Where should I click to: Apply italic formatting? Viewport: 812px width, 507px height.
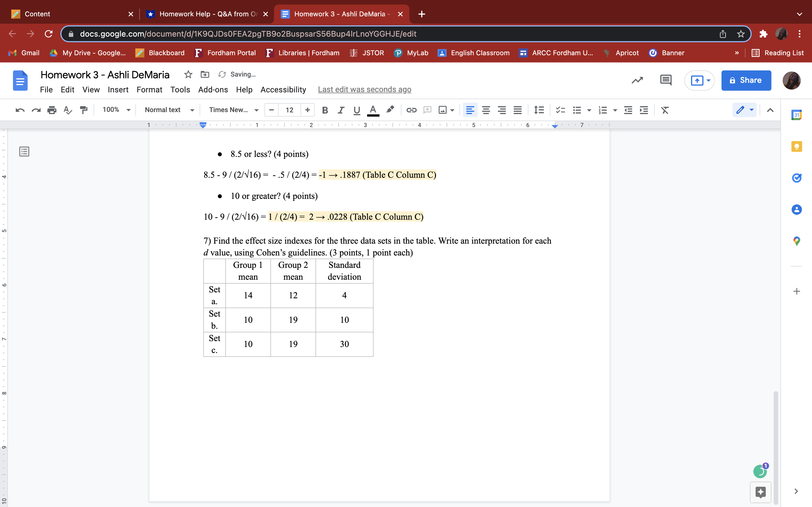341,110
